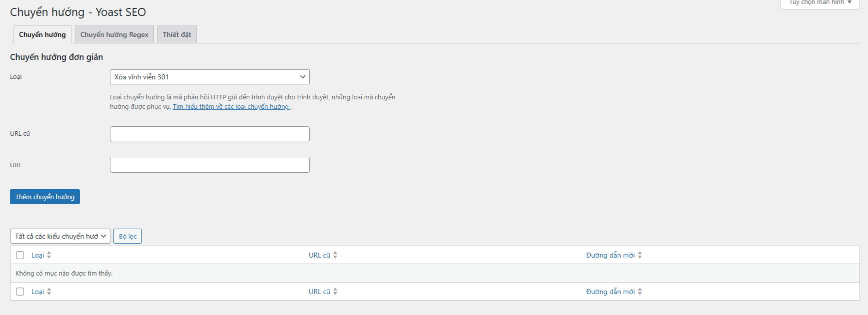Open the "Tất cả các kiểu chuyển hướng" filter dropdown

pos(59,236)
